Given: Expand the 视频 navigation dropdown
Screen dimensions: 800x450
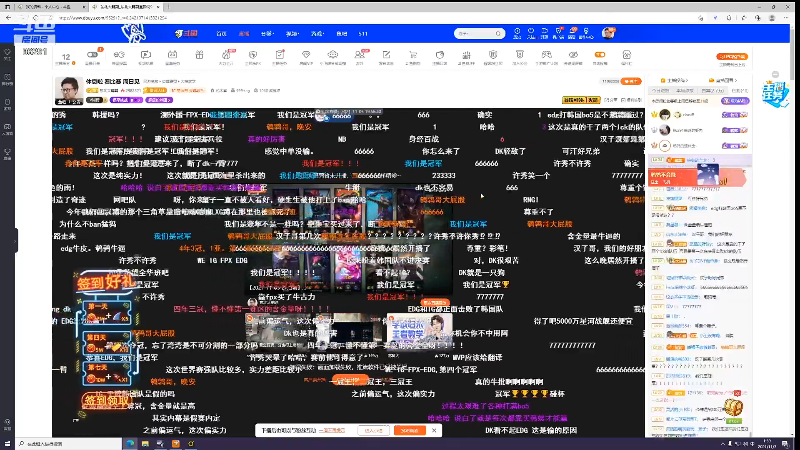Looking at the screenshot, I should point(292,34).
